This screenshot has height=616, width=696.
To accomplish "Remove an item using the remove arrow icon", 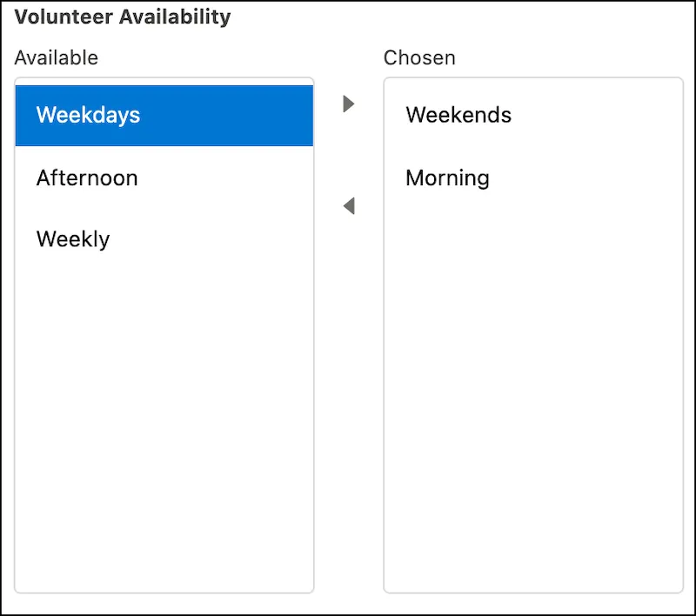I will point(349,206).
